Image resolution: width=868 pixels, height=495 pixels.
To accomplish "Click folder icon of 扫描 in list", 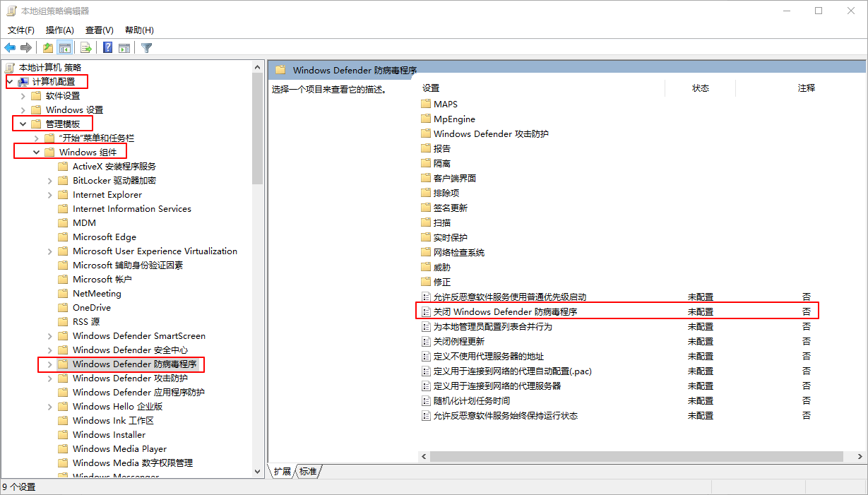I will [x=426, y=222].
